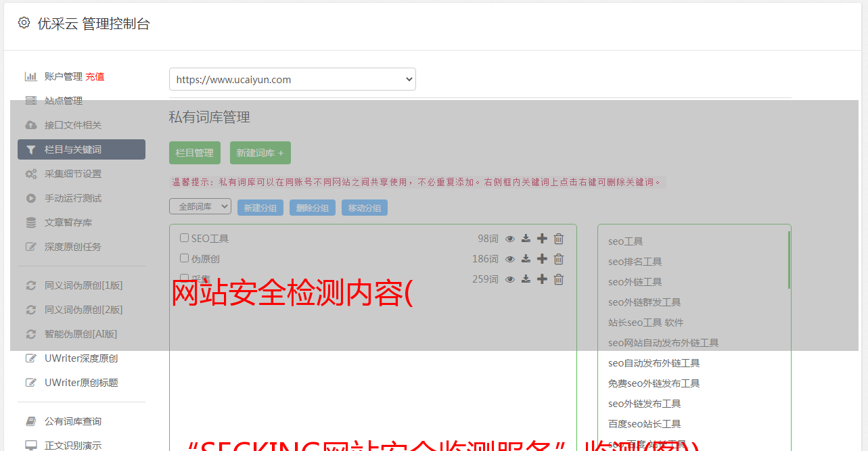Select keyword "seo外链工具"
The height and width of the screenshot is (451, 868).
(635, 282)
